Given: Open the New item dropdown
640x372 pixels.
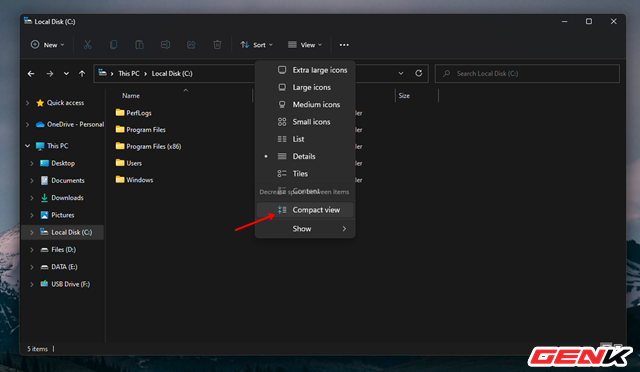Looking at the screenshot, I should coord(47,45).
